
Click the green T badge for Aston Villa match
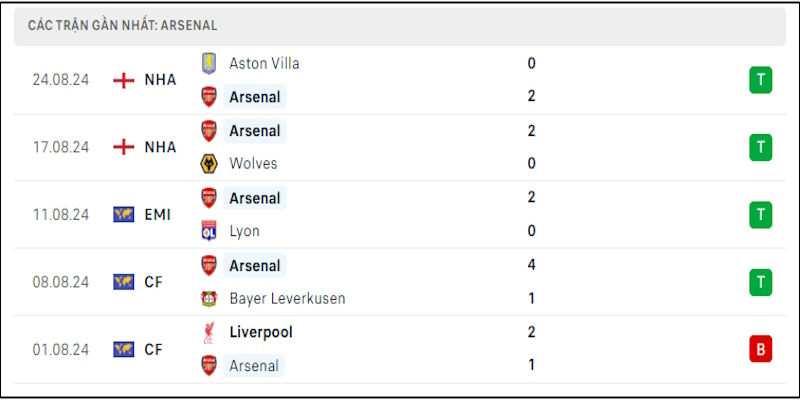761,80
